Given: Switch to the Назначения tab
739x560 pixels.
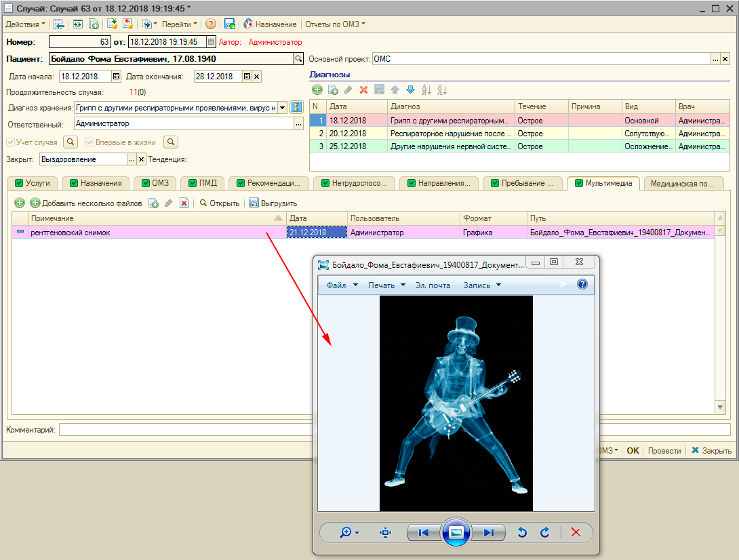Looking at the screenshot, I should (x=100, y=183).
